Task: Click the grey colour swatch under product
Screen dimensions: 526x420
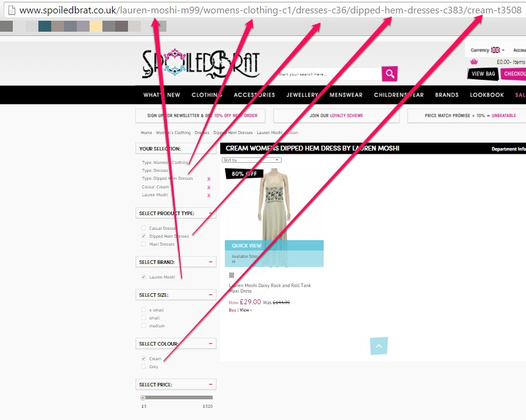Action: (x=232, y=275)
